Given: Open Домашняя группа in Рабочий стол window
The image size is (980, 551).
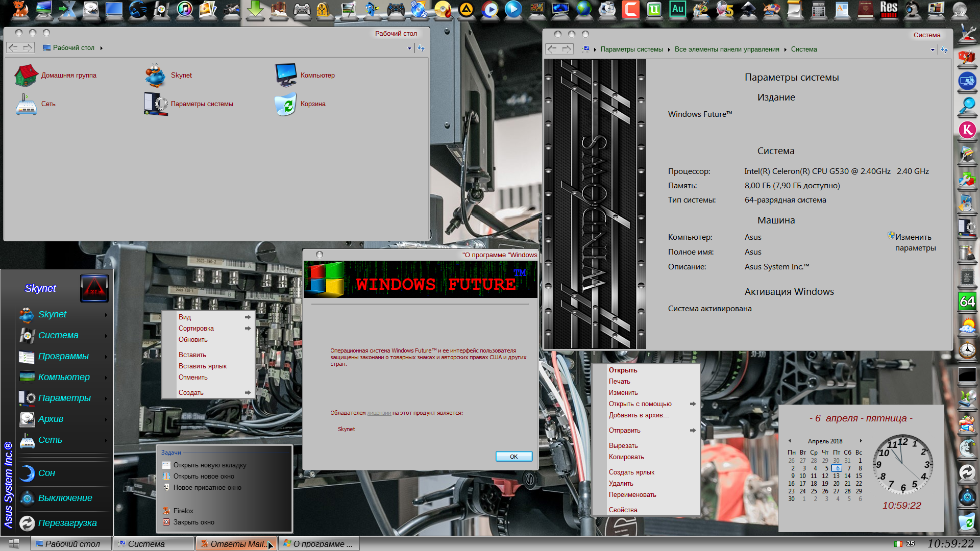Looking at the screenshot, I should 56,75.
